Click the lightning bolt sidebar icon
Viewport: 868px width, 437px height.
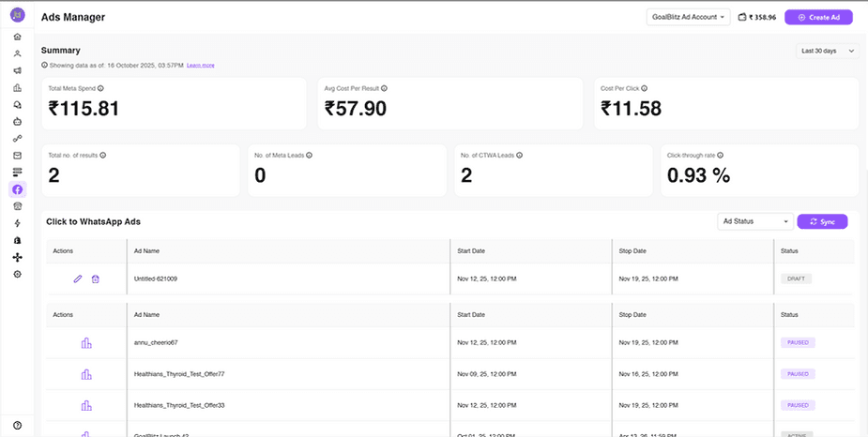click(17, 223)
